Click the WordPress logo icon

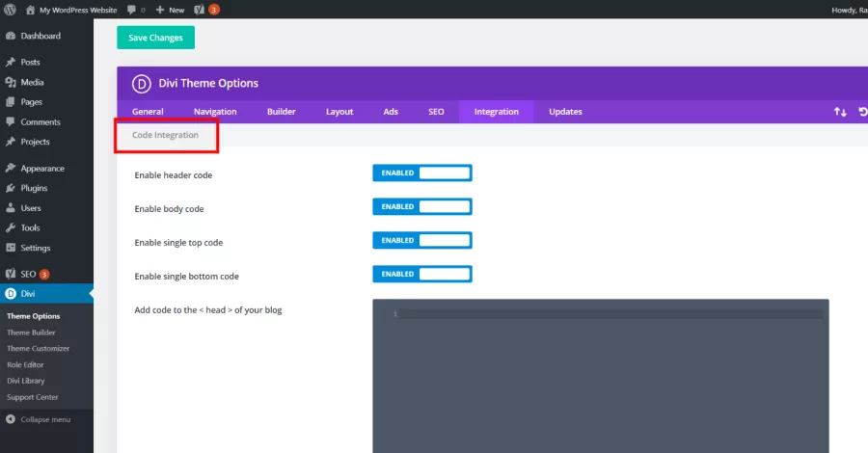click(10, 10)
